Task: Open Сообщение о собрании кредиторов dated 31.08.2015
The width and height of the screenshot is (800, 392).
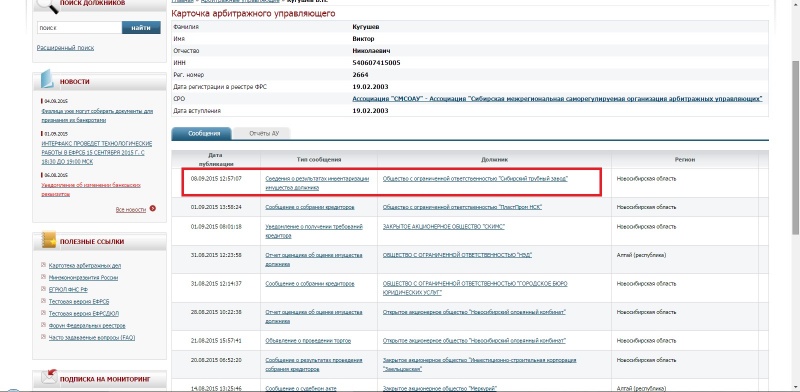Action: tap(310, 284)
